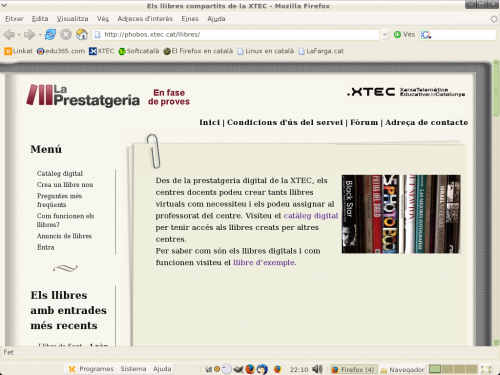This screenshot has height=375, width=500.
Task: Open the XTEC bookmark
Action: click(102, 51)
